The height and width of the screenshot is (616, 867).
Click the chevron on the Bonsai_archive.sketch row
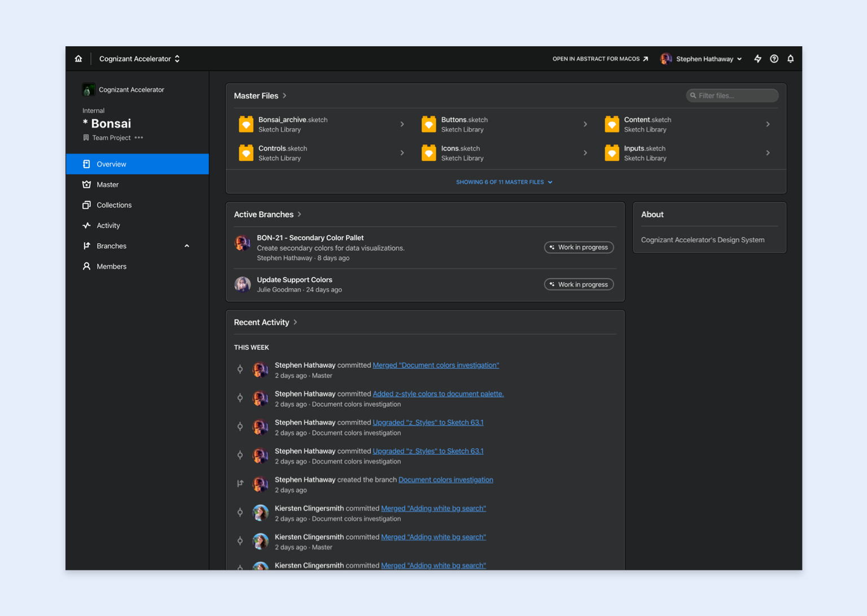pyautogui.click(x=402, y=124)
